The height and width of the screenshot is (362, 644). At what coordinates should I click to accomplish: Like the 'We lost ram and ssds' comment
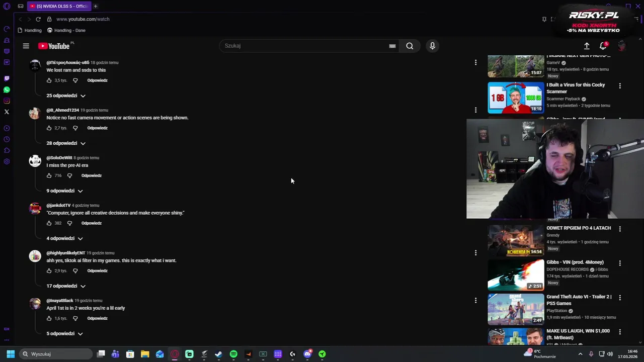[49, 80]
